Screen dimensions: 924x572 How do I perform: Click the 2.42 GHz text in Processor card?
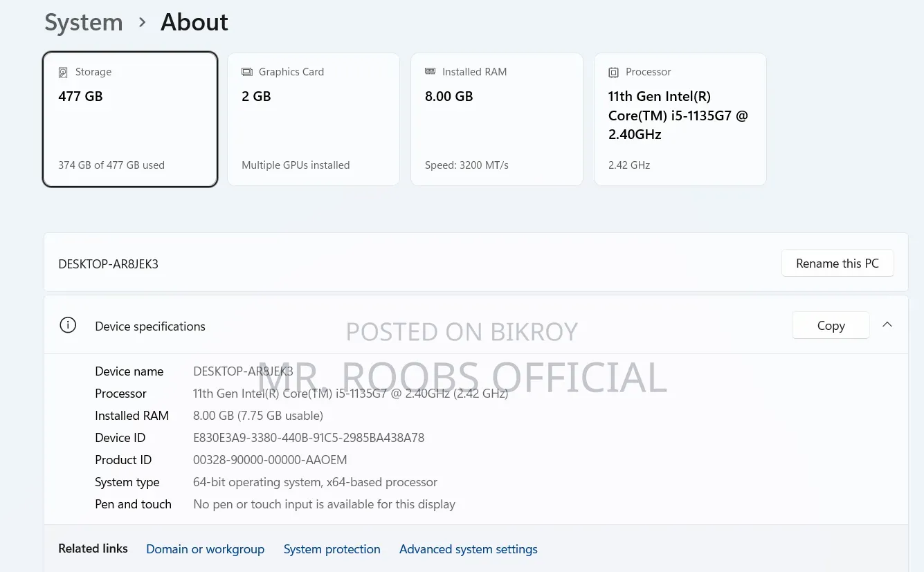629,165
